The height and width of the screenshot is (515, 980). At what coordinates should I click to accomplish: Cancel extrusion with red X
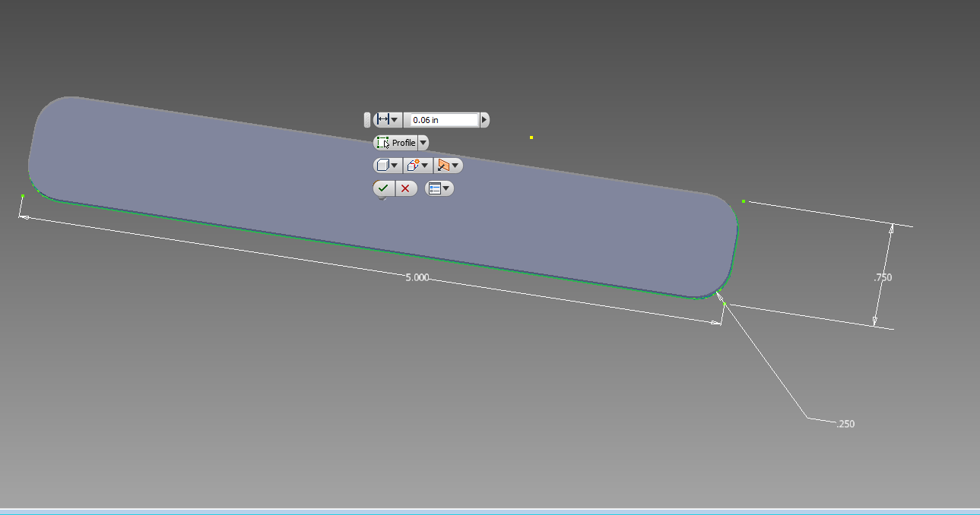pyautogui.click(x=405, y=188)
